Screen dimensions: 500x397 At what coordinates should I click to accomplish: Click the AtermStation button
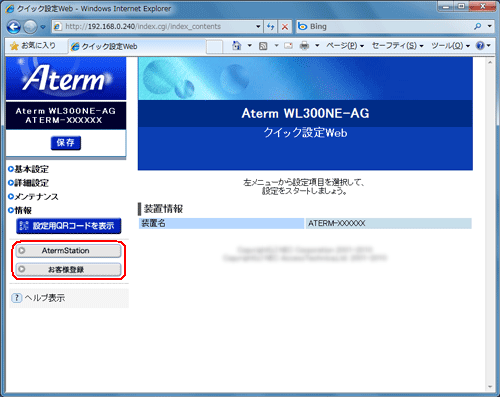(68, 251)
